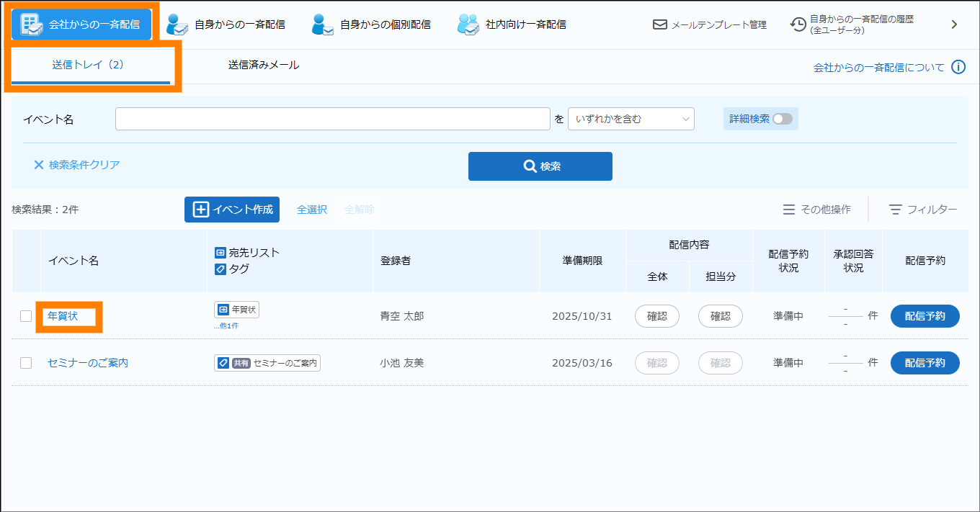Screen dimensions: 980x512
Task: Open その他操作 hamburger menu
Action: (789, 210)
